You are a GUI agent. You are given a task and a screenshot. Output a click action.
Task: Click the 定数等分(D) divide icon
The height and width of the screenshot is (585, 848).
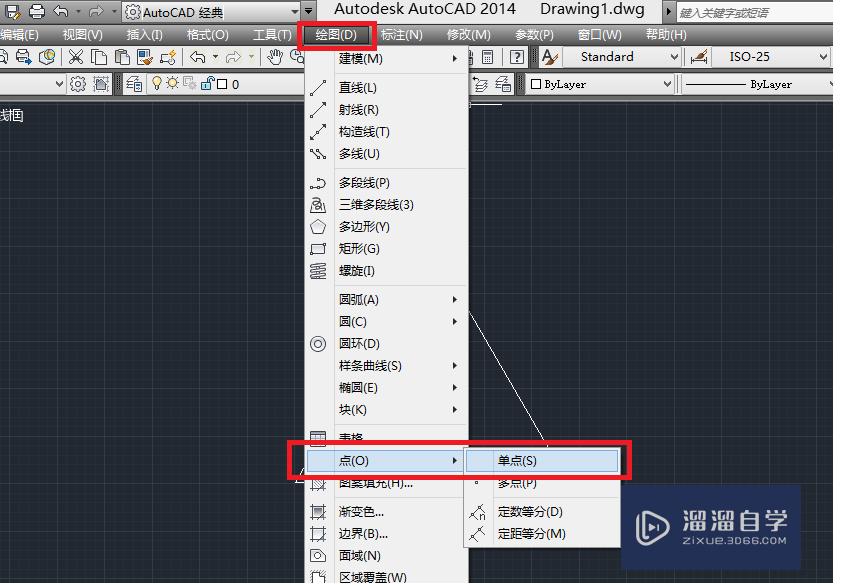tap(478, 511)
